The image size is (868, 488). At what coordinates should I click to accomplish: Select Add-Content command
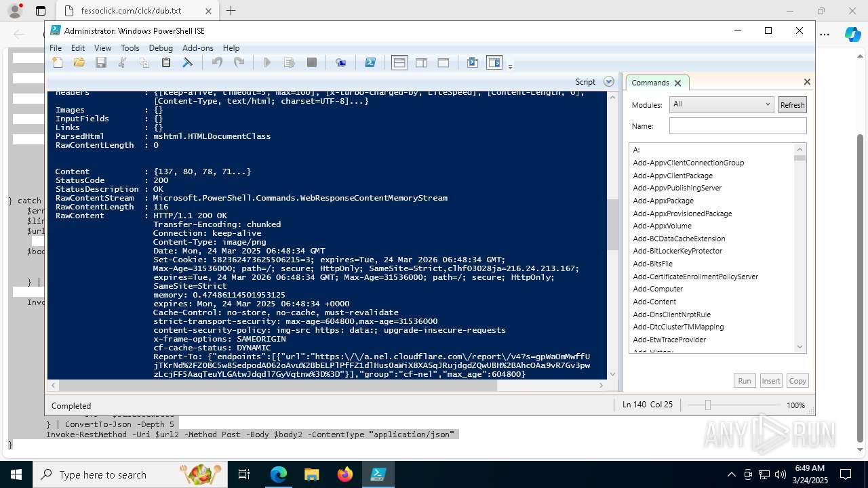[654, 302]
